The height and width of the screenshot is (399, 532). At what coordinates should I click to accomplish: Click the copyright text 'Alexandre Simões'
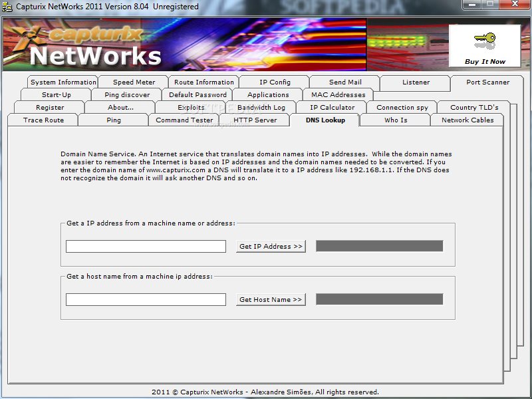(281, 392)
